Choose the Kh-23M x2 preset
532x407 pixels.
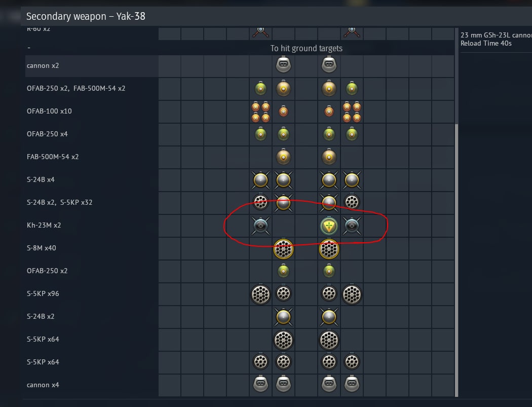[44, 225]
